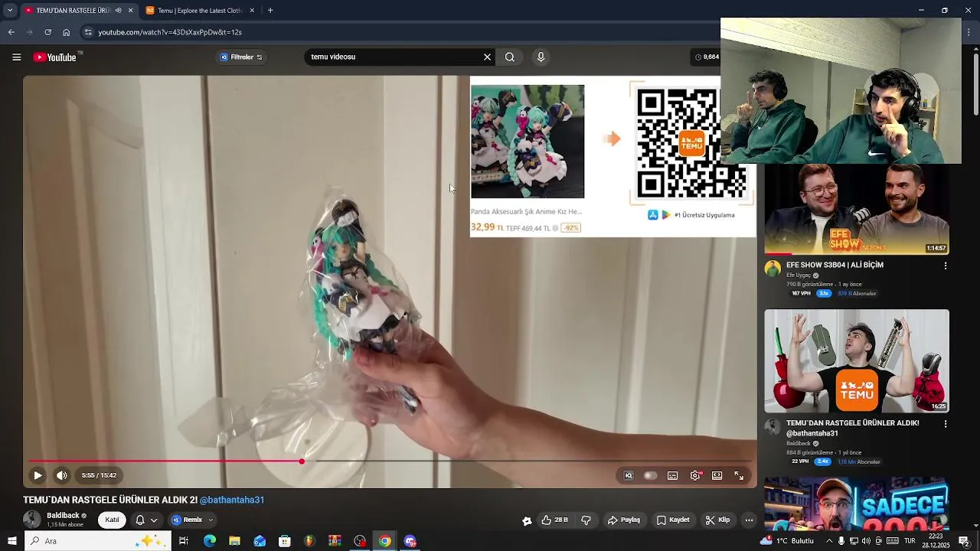This screenshot has width=980, height=551.
Task: Enter fullscreen mode
Action: pos(739,475)
